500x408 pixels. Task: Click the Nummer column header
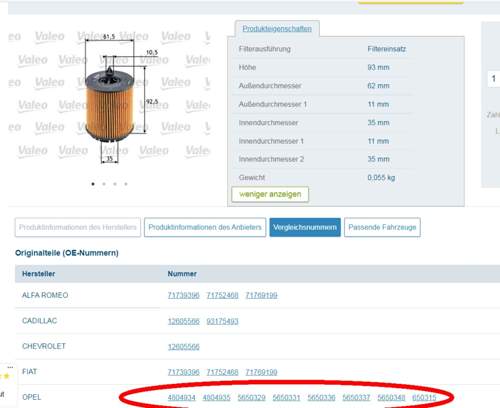pos(182,274)
